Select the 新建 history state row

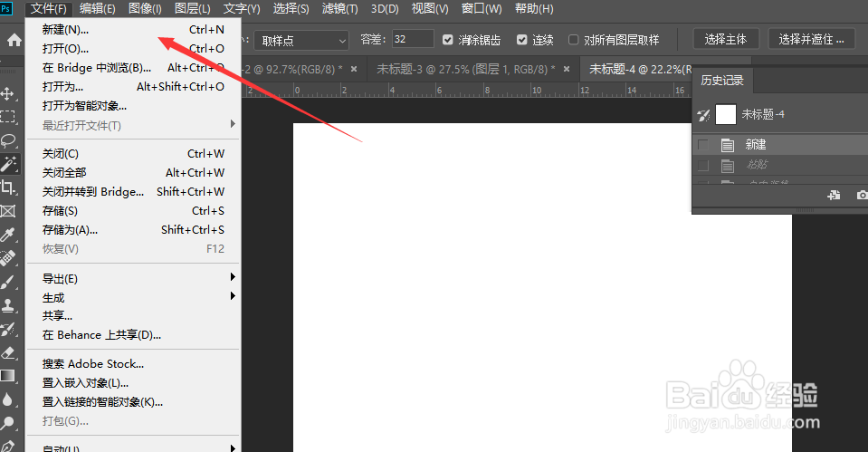point(780,145)
